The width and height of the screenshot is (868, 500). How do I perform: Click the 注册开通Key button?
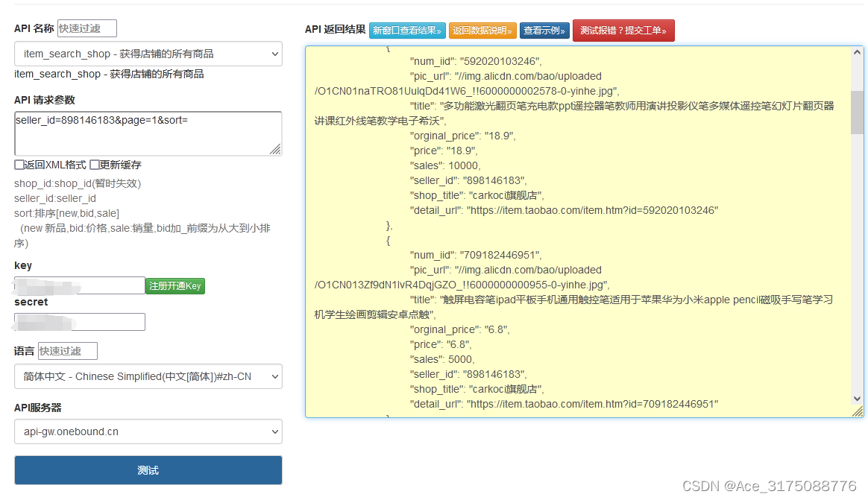pos(175,286)
